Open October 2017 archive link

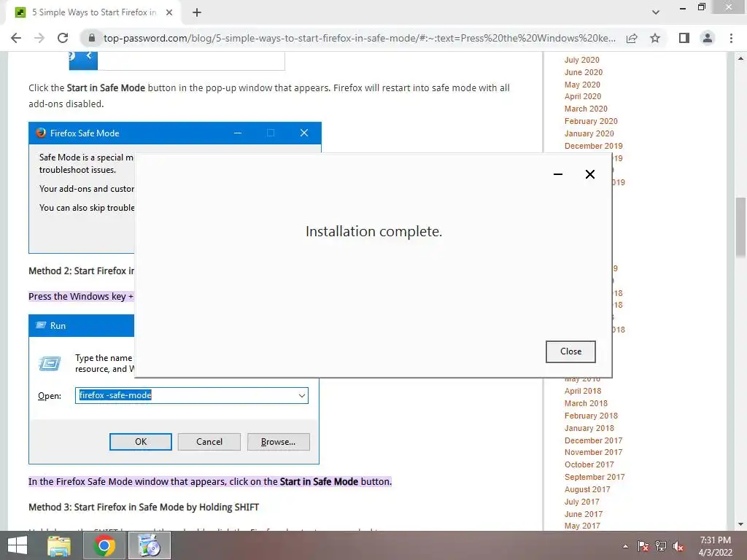coord(589,464)
